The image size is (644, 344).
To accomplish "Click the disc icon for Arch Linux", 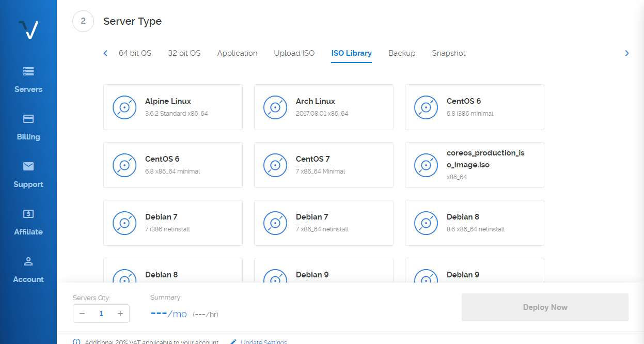I will (x=275, y=107).
